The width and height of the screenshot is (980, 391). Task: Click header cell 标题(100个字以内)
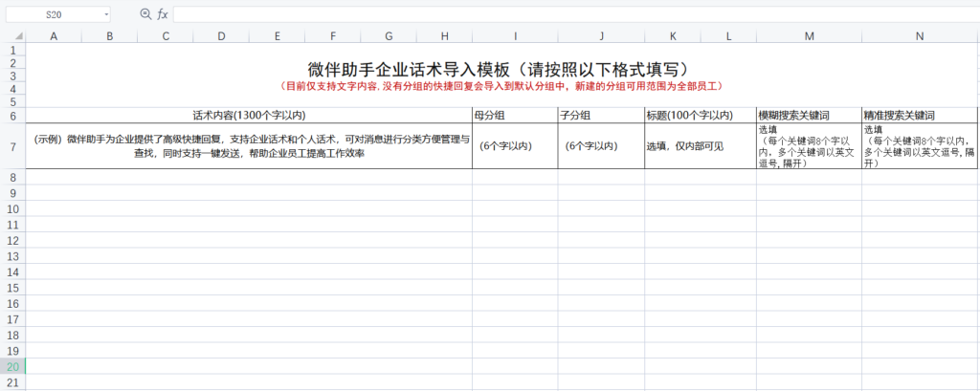[701, 115]
